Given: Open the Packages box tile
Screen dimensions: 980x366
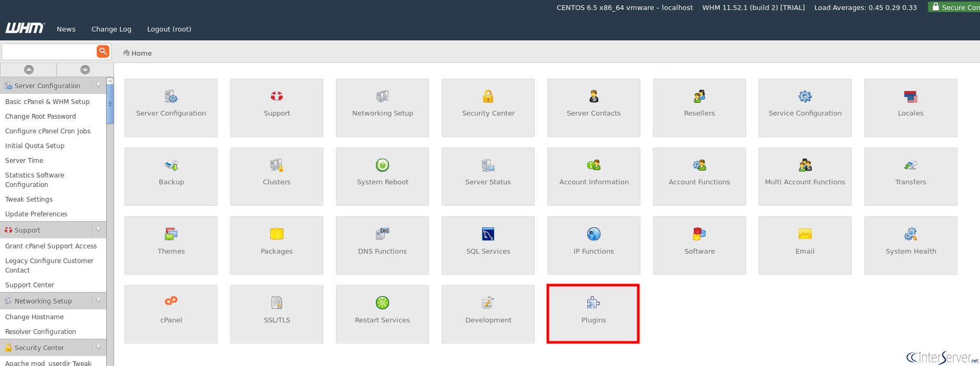Looking at the screenshot, I should pos(277,245).
